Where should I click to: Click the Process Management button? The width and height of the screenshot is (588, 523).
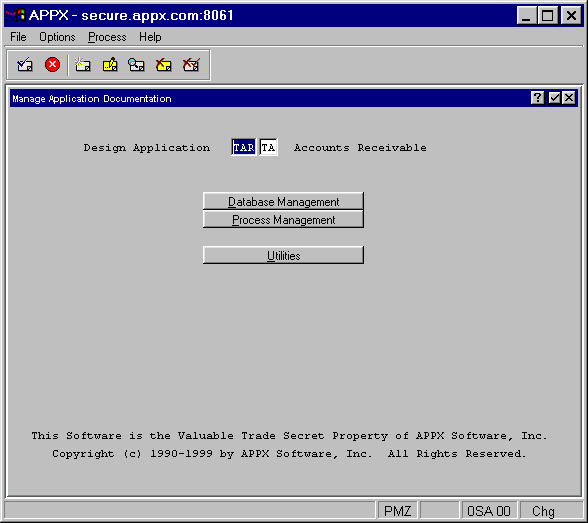click(283, 219)
